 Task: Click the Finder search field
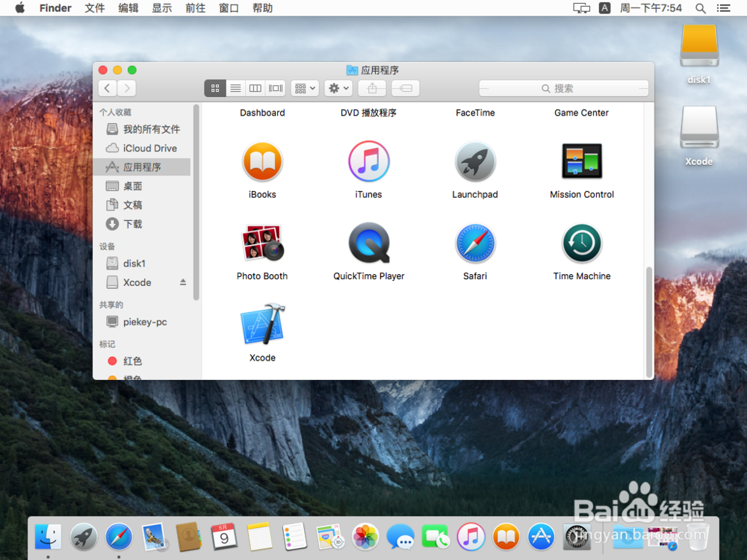click(563, 88)
